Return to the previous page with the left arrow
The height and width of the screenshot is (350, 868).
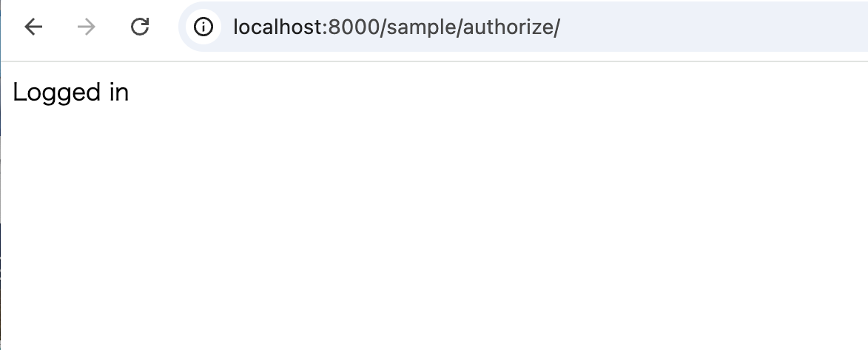(33, 27)
